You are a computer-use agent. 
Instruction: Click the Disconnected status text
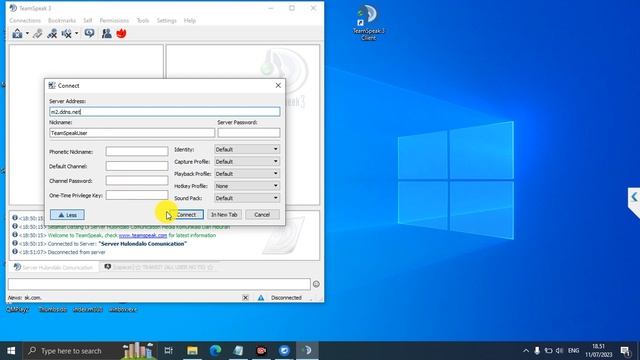click(x=286, y=298)
